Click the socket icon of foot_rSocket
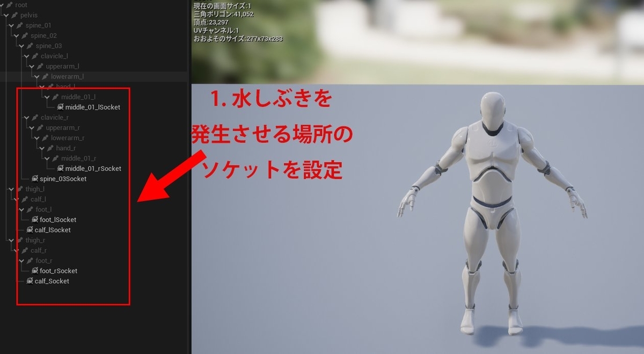This screenshot has width=644, height=354. tap(34, 270)
